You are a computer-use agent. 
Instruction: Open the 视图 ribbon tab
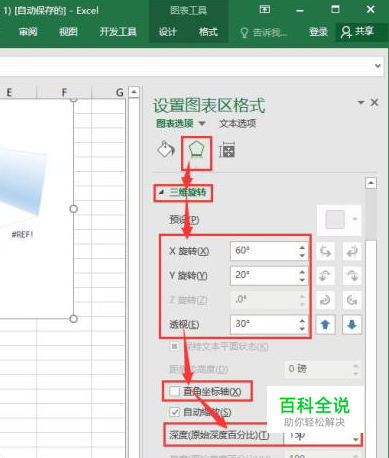[68, 32]
